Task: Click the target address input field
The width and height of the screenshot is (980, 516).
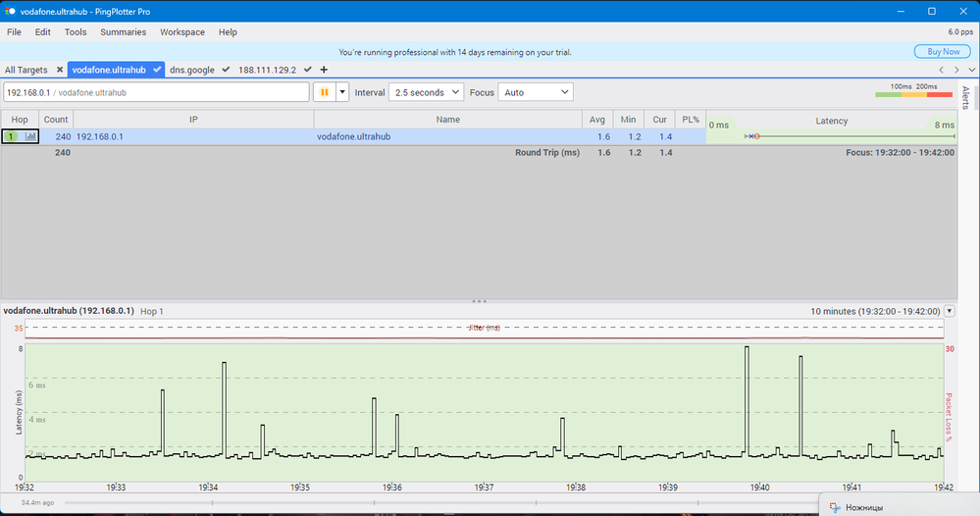Action: point(156,92)
